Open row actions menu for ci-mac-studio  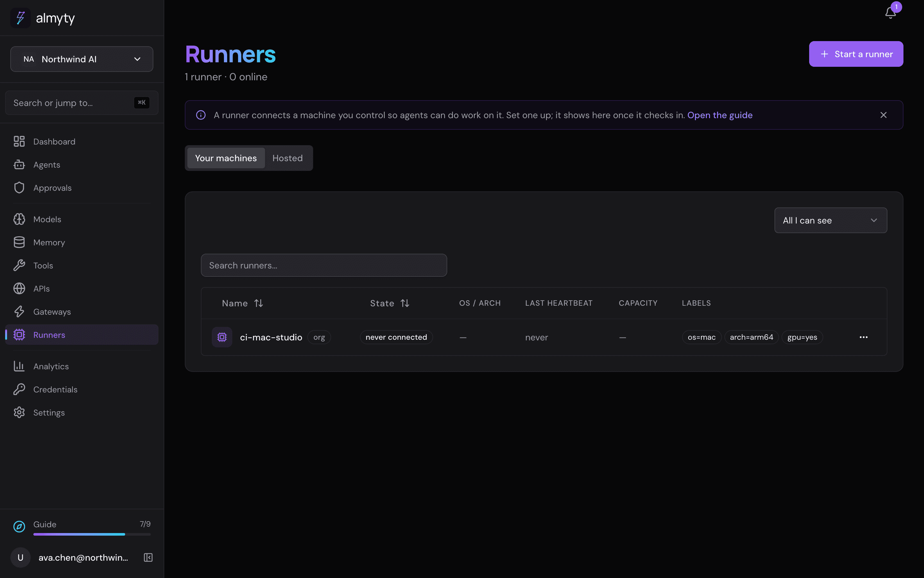pyautogui.click(x=864, y=337)
